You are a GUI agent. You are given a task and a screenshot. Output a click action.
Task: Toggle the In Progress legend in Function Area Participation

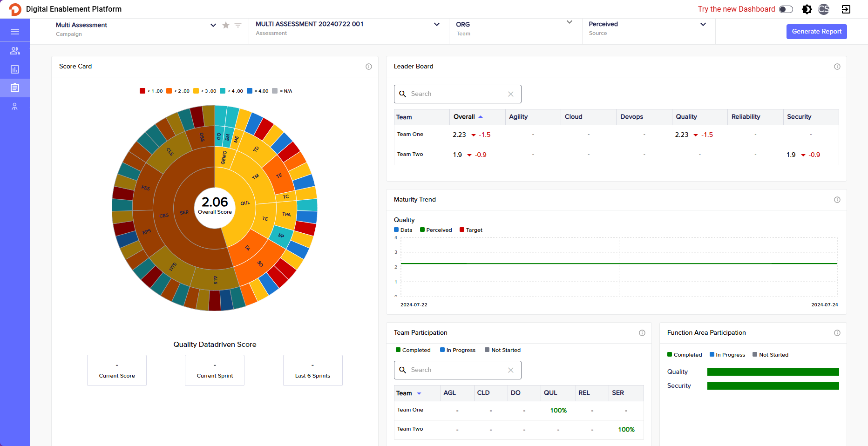tap(727, 354)
